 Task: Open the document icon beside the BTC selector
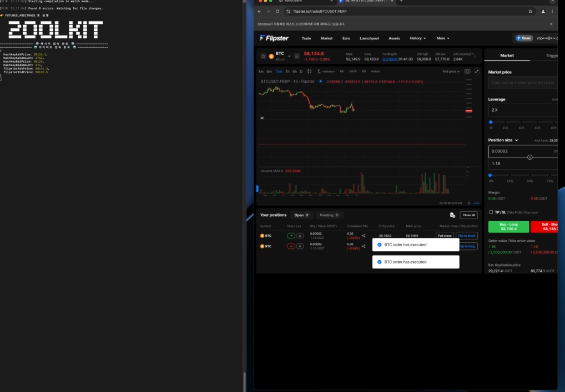[x=296, y=56]
